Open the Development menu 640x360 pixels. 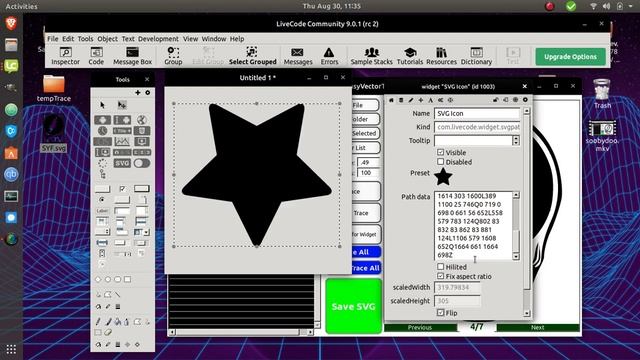(158, 39)
